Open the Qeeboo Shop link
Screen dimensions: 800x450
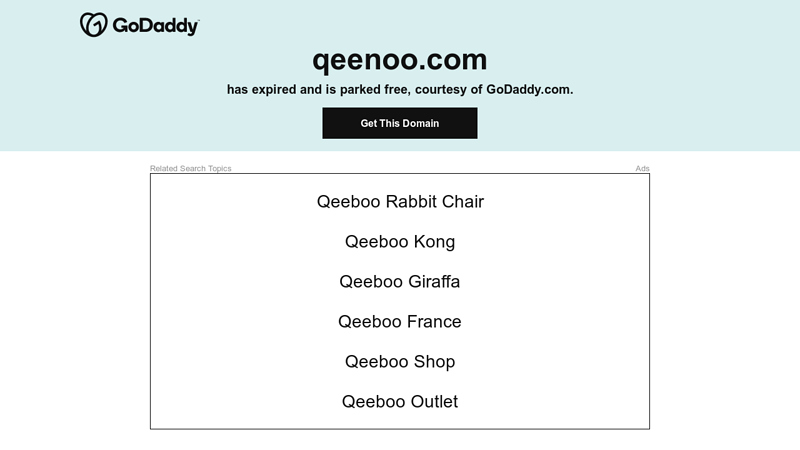tap(400, 361)
